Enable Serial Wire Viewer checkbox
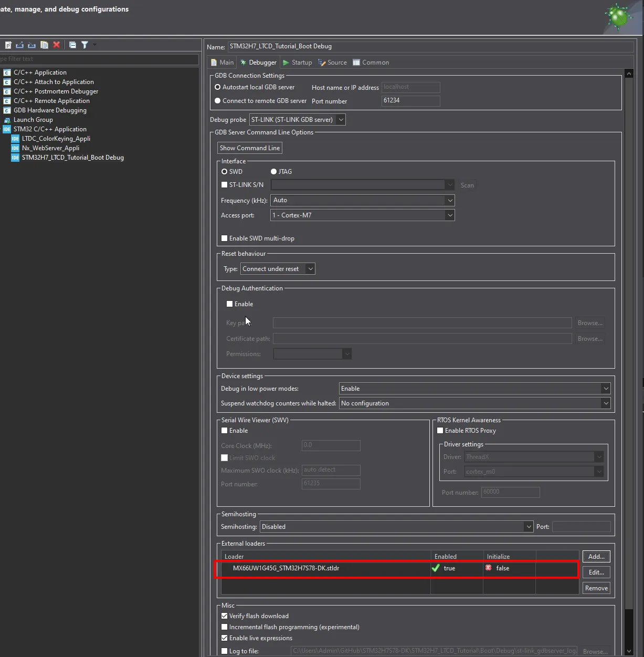The width and height of the screenshot is (644, 657). (224, 431)
